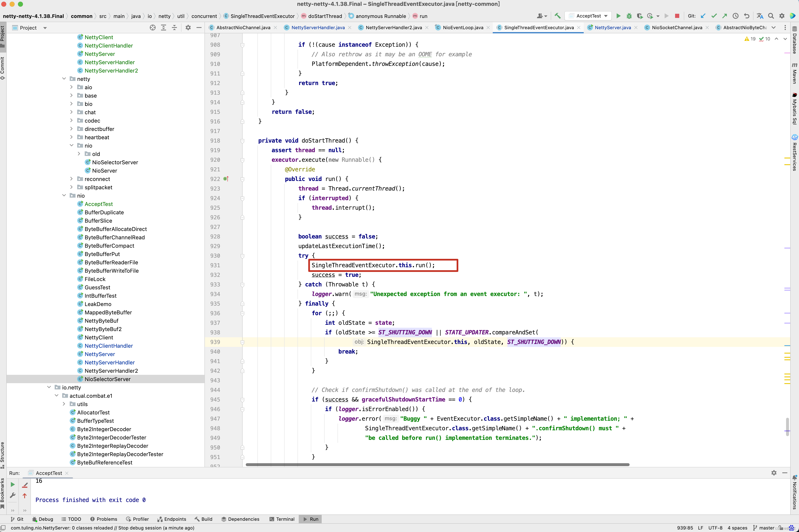Click the Git rollback icon
Viewport: 799px width, 532px height.
[746, 16]
